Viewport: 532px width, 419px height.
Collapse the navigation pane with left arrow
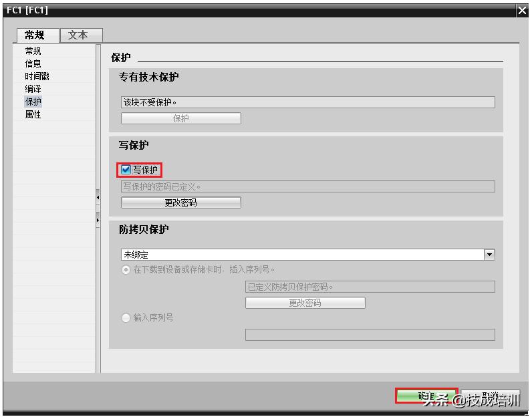coord(98,197)
